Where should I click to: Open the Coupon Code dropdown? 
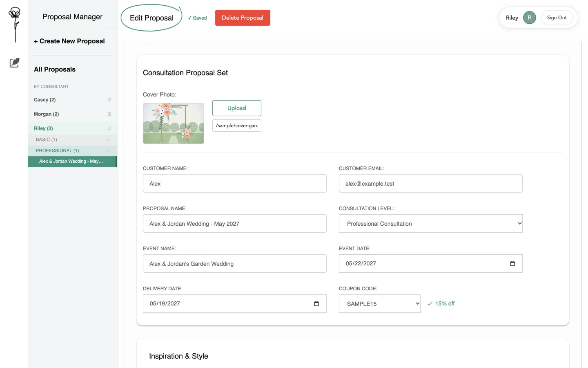380,304
